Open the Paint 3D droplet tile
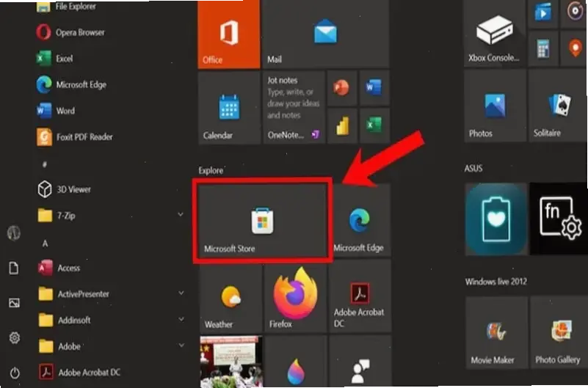Screen dimensions: 588x388 click(x=296, y=362)
